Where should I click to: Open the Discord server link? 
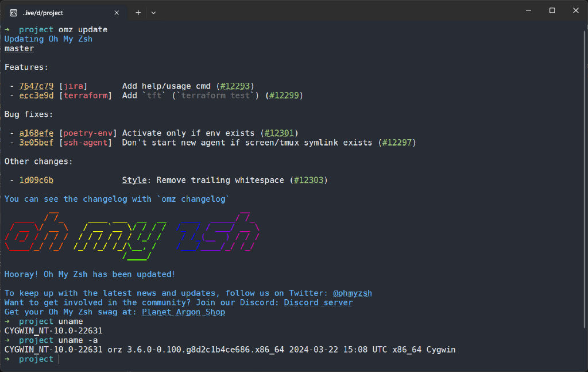coord(318,302)
